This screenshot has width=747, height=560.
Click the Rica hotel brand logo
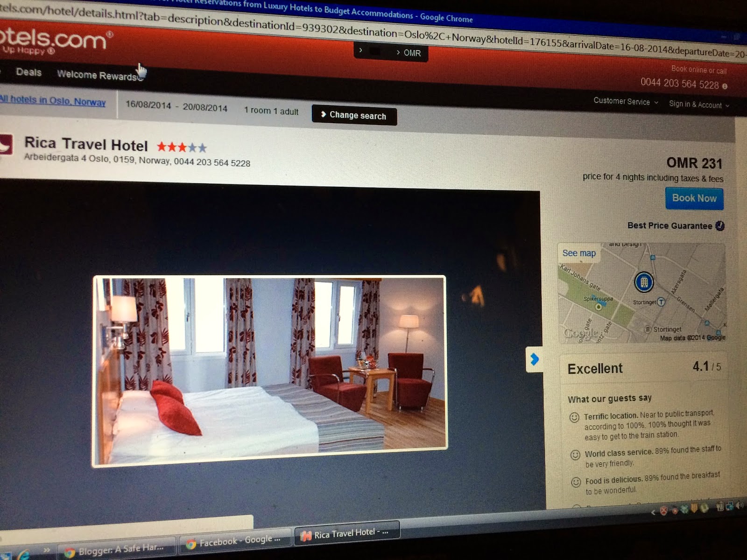point(6,145)
